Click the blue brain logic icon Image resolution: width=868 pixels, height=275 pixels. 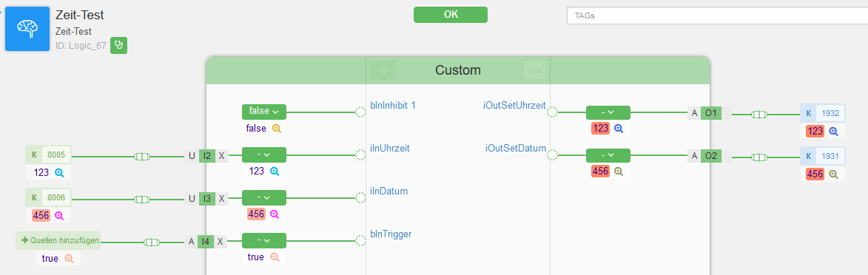click(27, 29)
